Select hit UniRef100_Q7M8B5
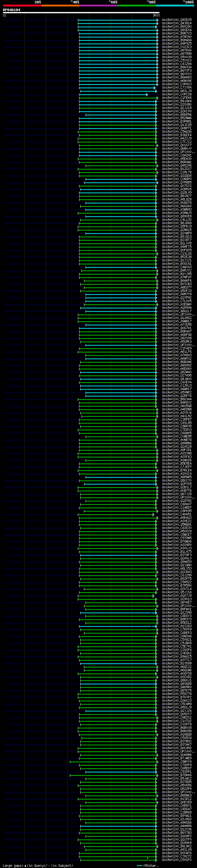The height and width of the screenshot is (868, 197). tap(176, 182)
